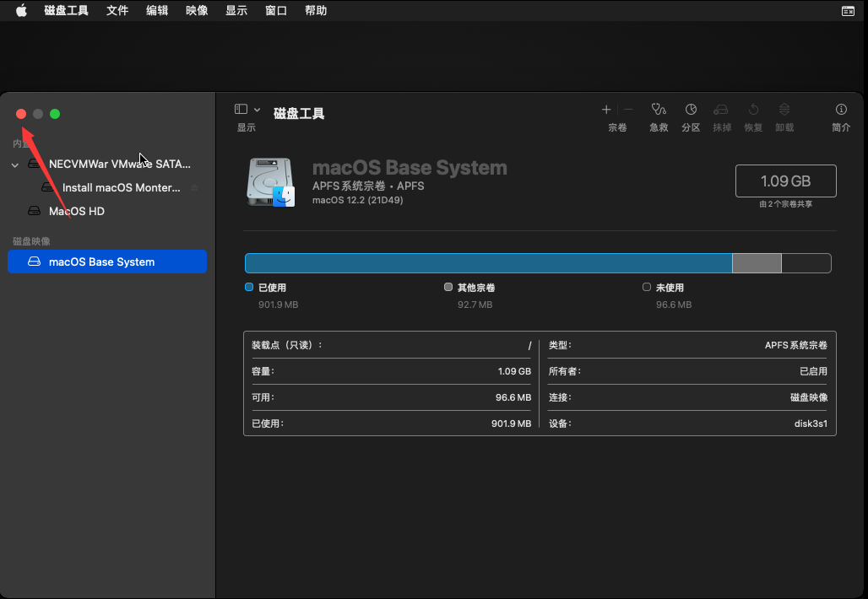Click the disk3s1 device value
Viewport: 868px width, 599px height.
811,424
